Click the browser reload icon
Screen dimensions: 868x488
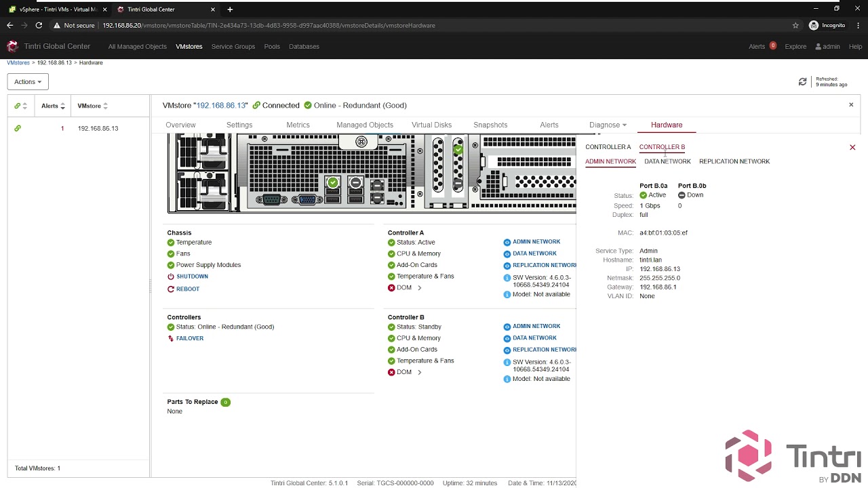click(39, 25)
